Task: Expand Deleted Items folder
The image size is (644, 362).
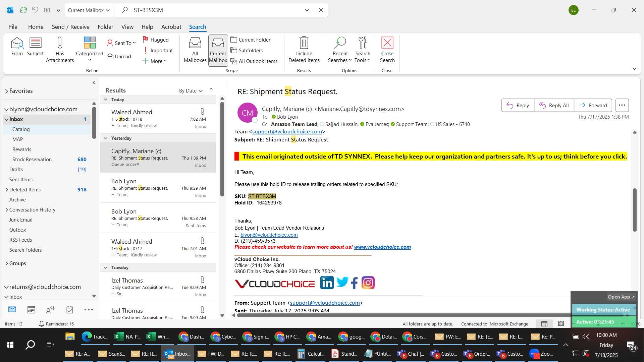Action: tap(7, 190)
